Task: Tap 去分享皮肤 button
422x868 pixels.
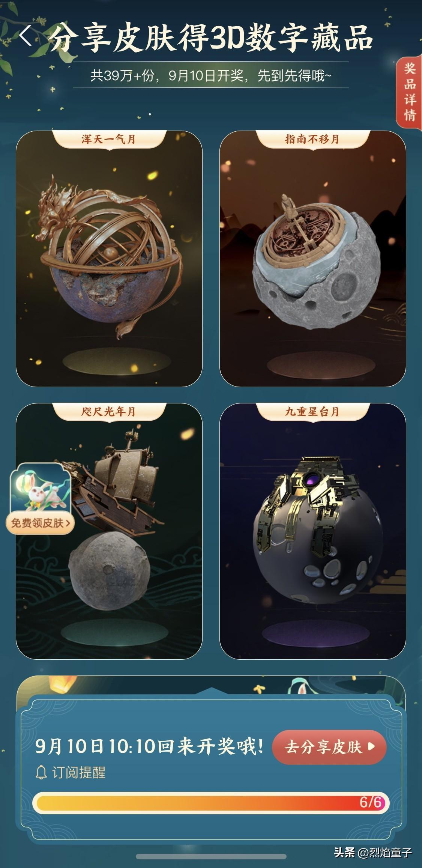Action: coord(329,746)
